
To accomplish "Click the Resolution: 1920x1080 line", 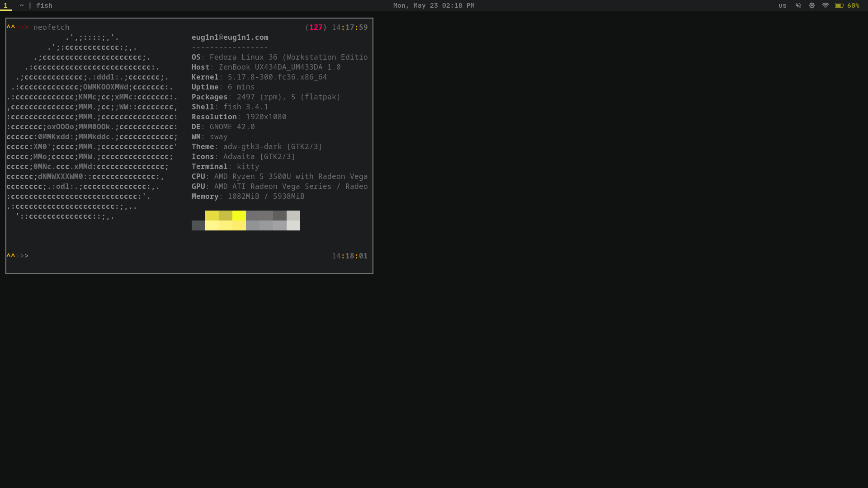I will tap(239, 117).
